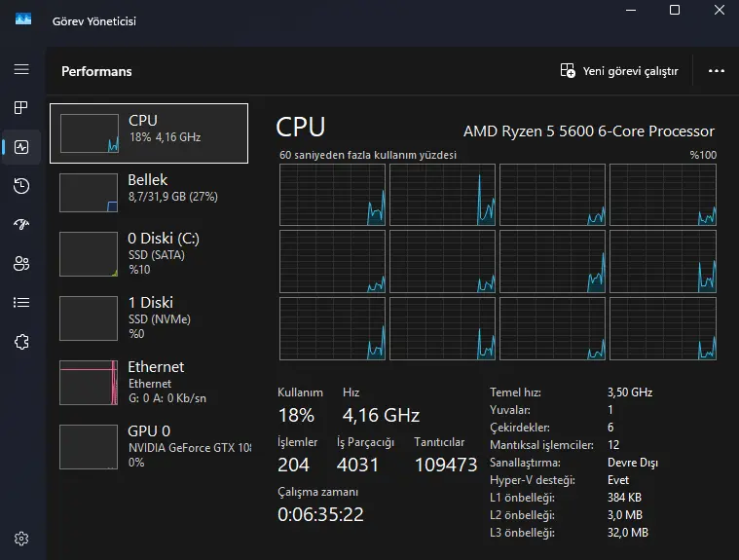The width and height of the screenshot is (739, 560).
Task: Open the Details list icon
Action: tap(21, 302)
